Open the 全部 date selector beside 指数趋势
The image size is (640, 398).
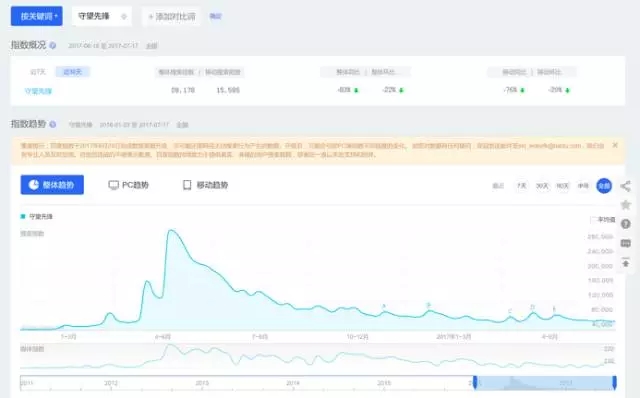pos(182,125)
